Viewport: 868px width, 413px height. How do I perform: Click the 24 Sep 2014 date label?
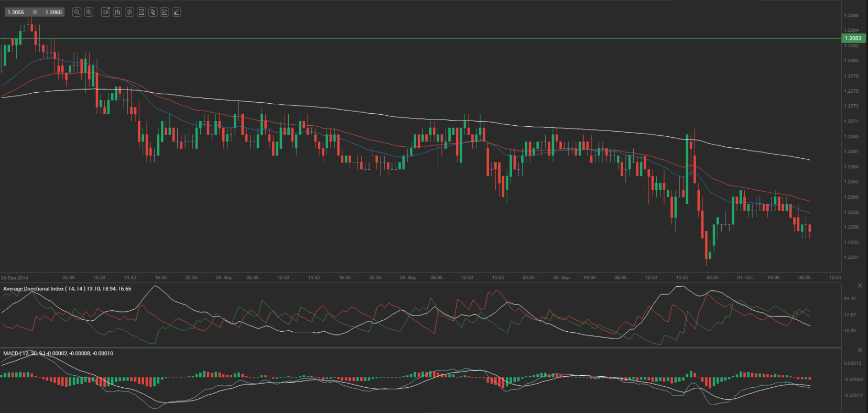pos(15,278)
